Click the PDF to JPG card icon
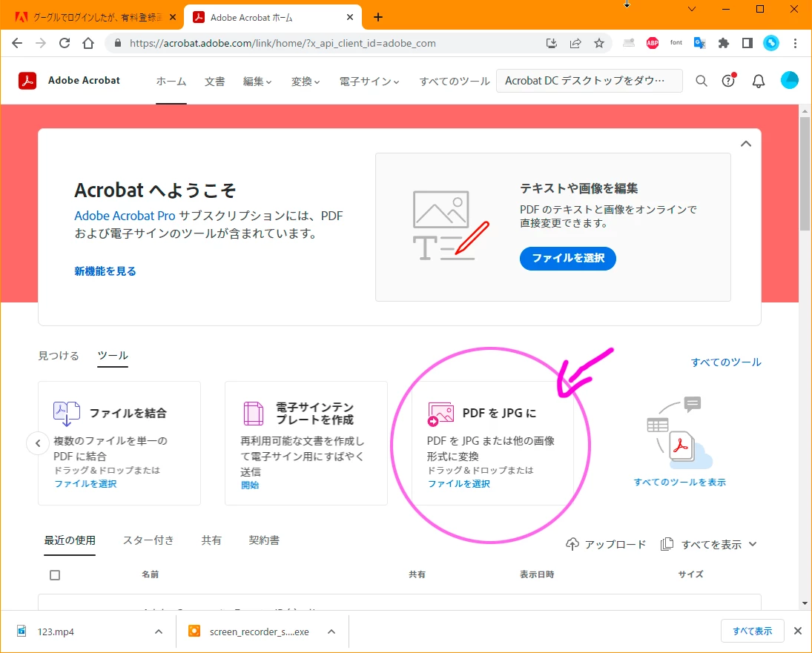812x653 pixels. [x=440, y=414]
